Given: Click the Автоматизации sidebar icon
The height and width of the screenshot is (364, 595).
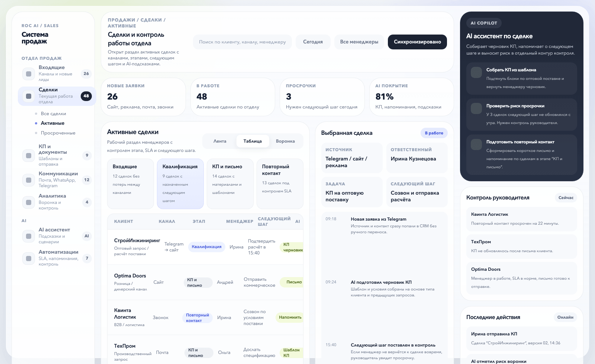Looking at the screenshot, I should coord(29,259).
